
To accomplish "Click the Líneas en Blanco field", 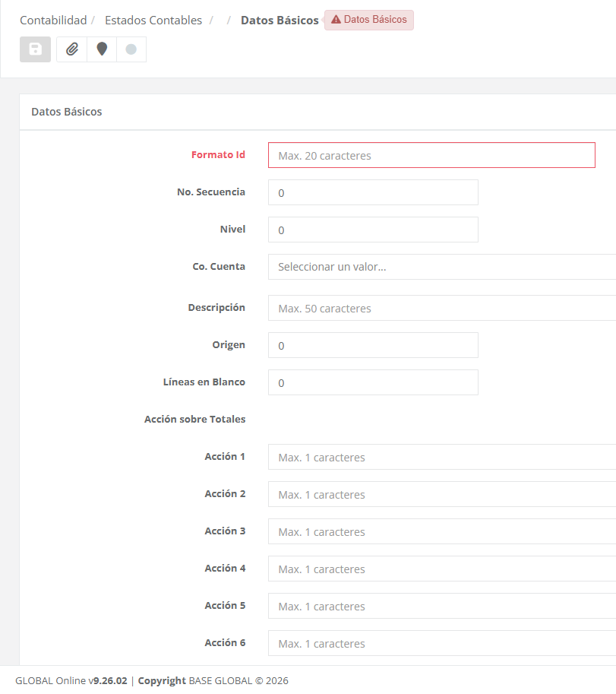I will 373,382.
